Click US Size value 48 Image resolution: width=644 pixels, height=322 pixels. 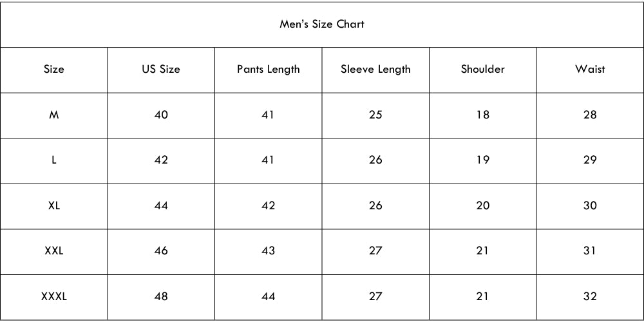point(161,297)
